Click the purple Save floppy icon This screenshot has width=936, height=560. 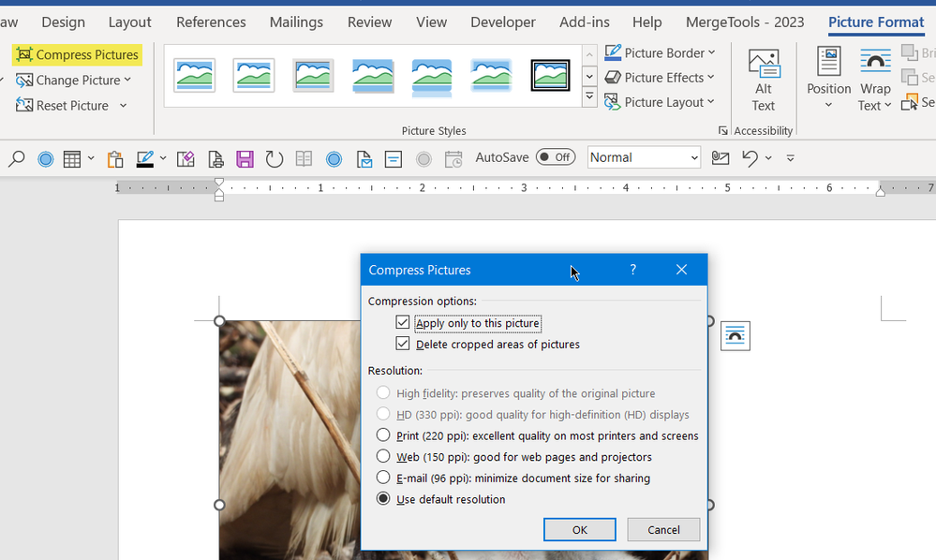[x=245, y=159]
